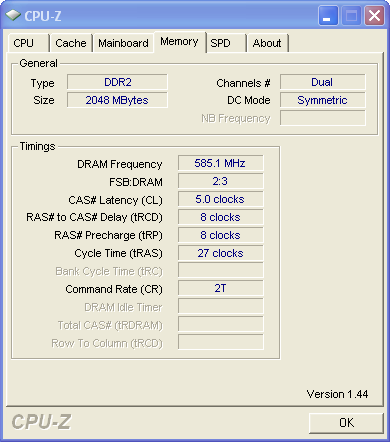
Task: Click the DRAM Frequency label
Action: 120,164
